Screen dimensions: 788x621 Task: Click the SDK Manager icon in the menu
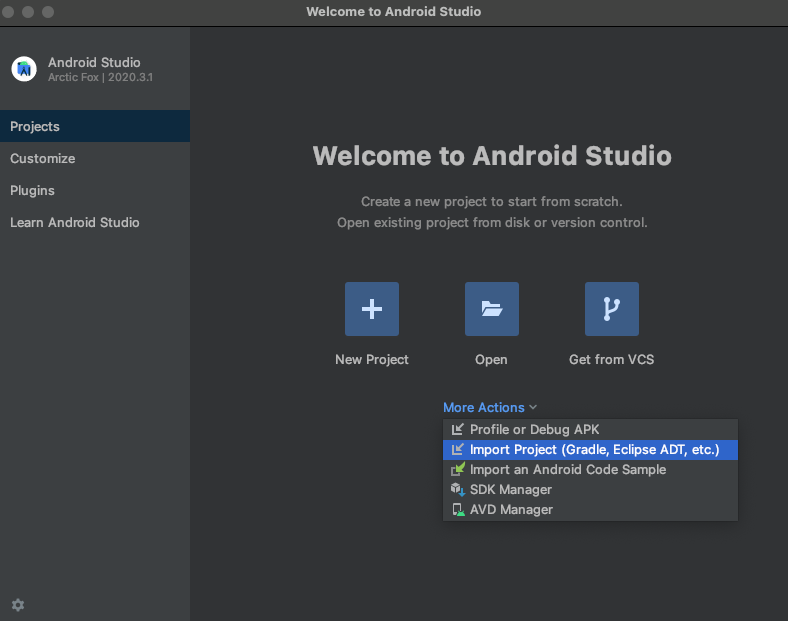pyautogui.click(x=457, y=490)
